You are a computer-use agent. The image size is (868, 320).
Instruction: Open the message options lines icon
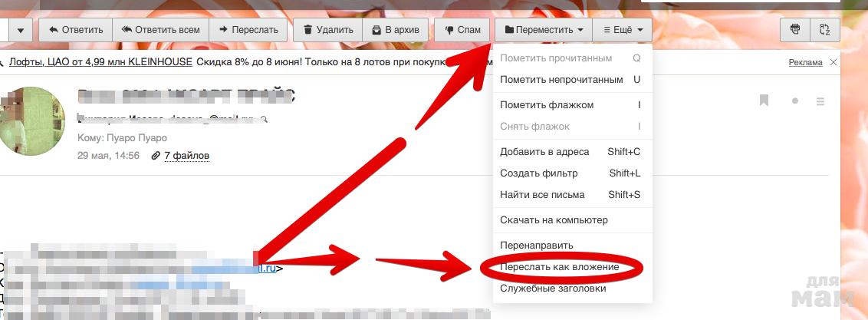pos(820,101)
